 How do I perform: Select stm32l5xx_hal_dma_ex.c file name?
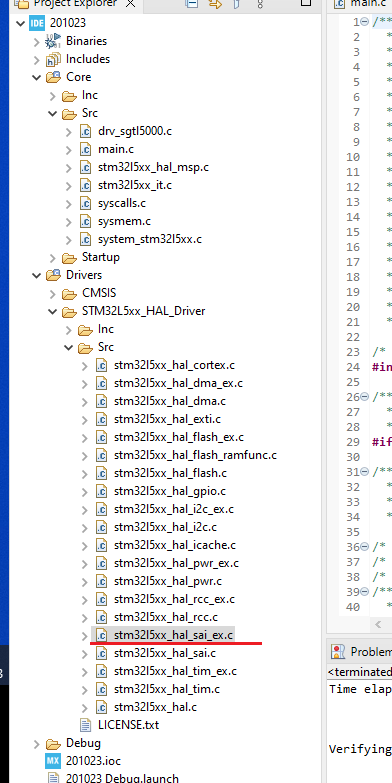178,383
